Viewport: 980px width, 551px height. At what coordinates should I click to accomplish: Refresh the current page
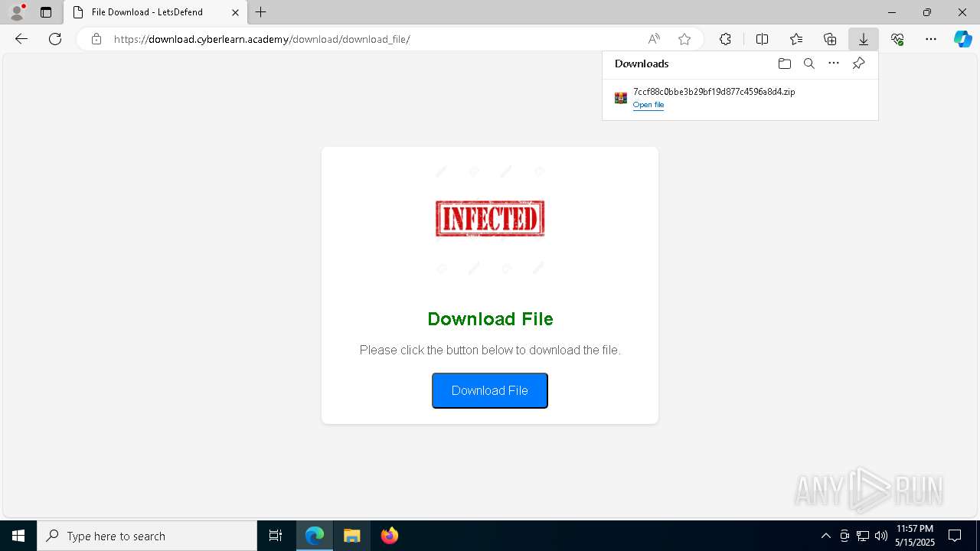(x=55, y=39)
